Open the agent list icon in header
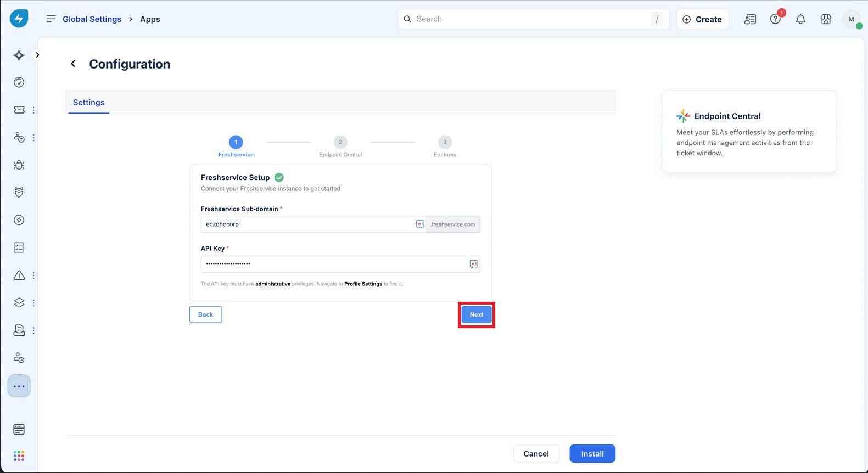 coord(750,19)
